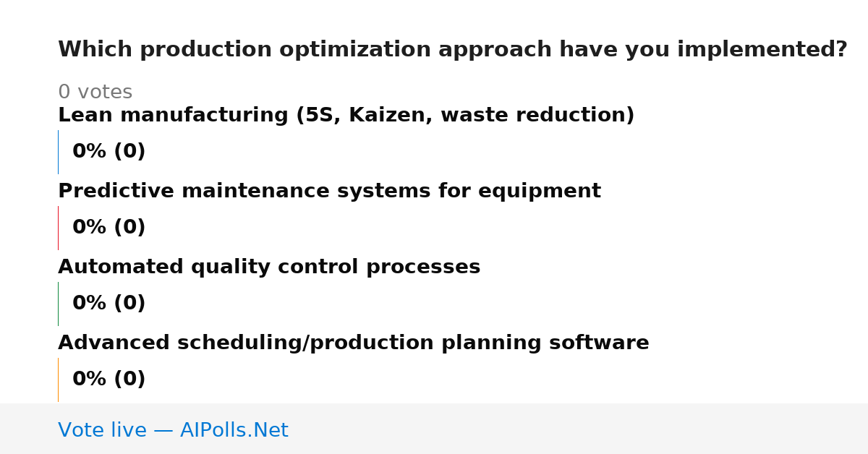
Task: Select the Lean manufacturing option
Action: point(346,116)
